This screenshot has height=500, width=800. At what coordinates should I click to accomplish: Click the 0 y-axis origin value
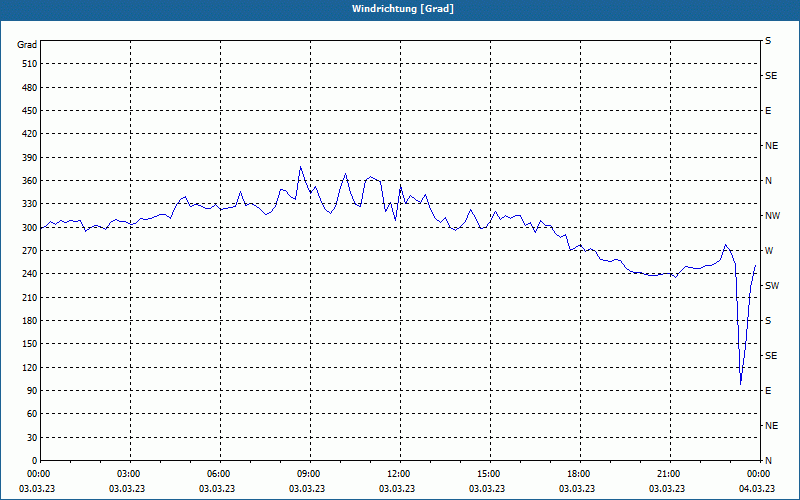point(34,461)
